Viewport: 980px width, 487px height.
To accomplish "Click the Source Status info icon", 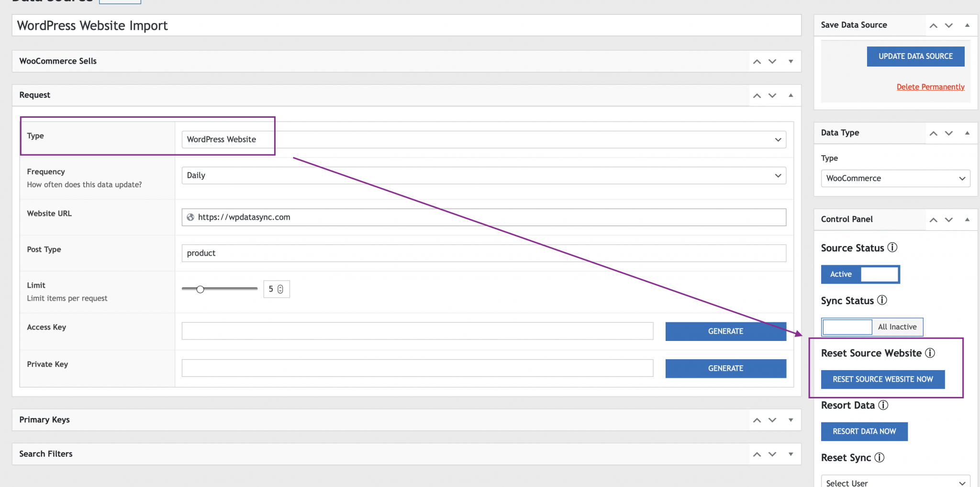I will [x=892, y=248].
